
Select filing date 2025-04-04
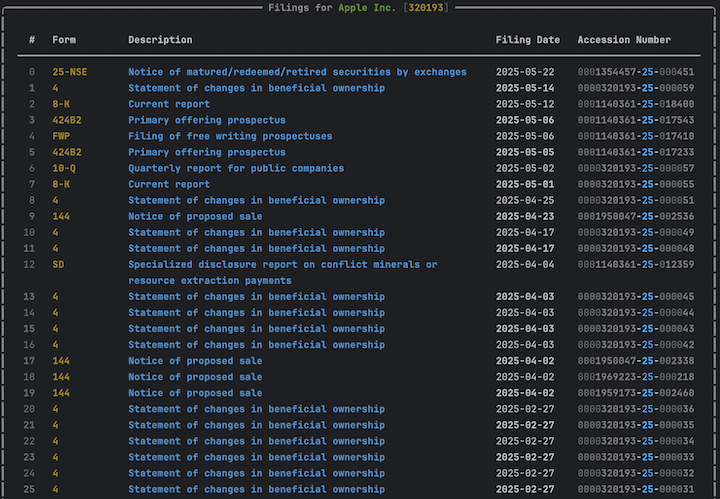pyautogui.click(x=525, y=265)
